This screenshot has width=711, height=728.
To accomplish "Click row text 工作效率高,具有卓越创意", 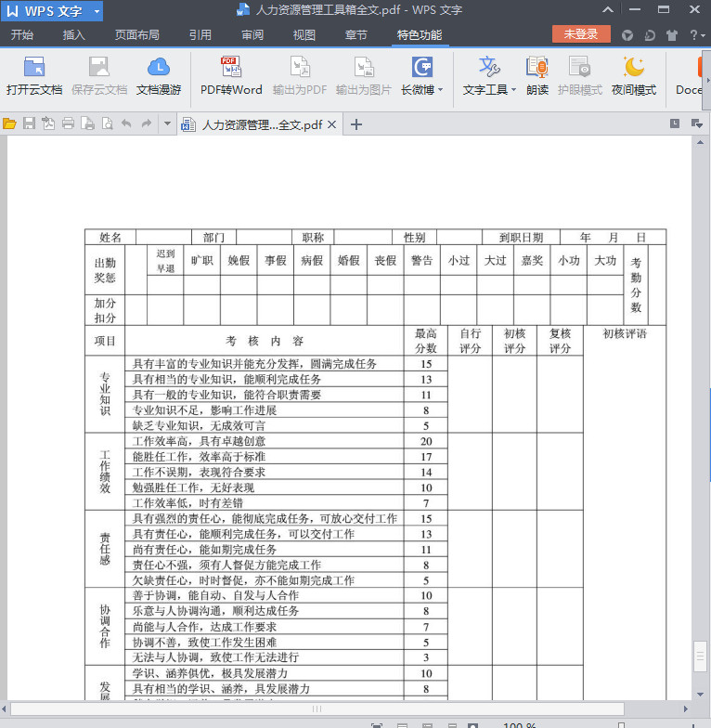I will point(199,441).
